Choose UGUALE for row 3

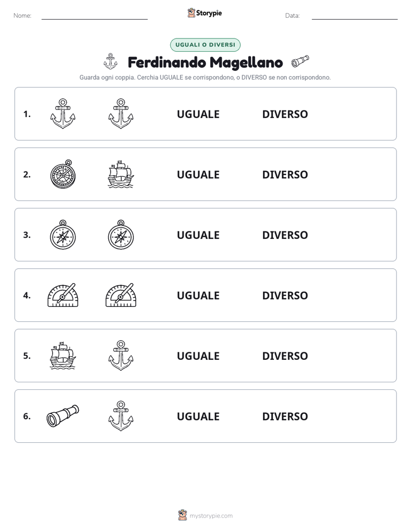click(199, 235)
